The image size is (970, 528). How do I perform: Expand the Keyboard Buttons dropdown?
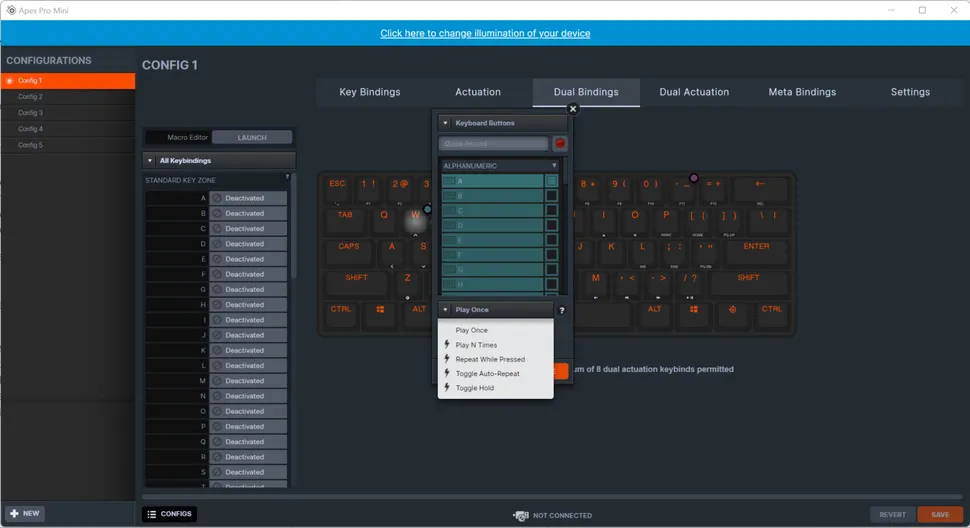click(x=502, y=123)
